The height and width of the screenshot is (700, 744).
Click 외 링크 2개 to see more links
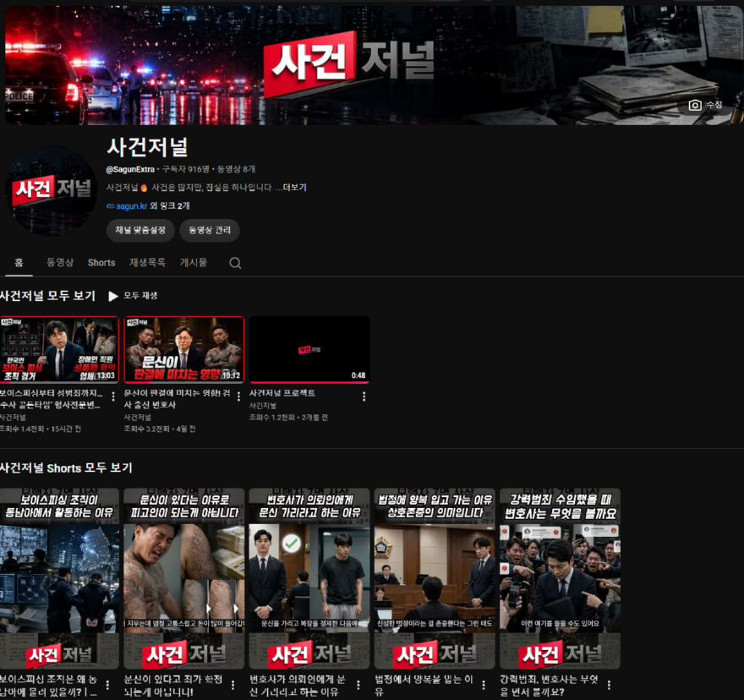(x=170, y=206)
